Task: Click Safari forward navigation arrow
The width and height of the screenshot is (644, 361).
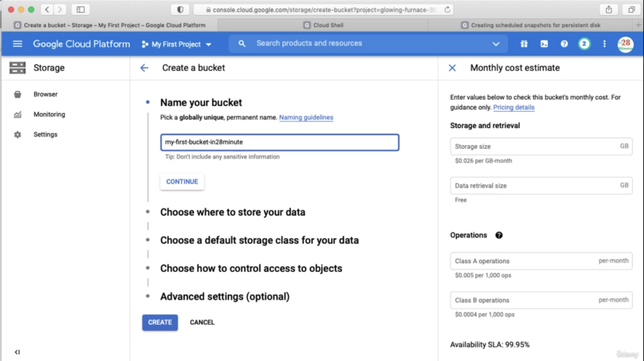Action: (60, 9)
